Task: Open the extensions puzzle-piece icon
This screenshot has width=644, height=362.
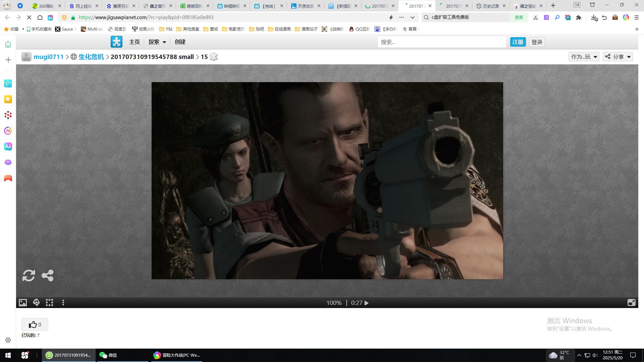Action: tap(579, 17)
